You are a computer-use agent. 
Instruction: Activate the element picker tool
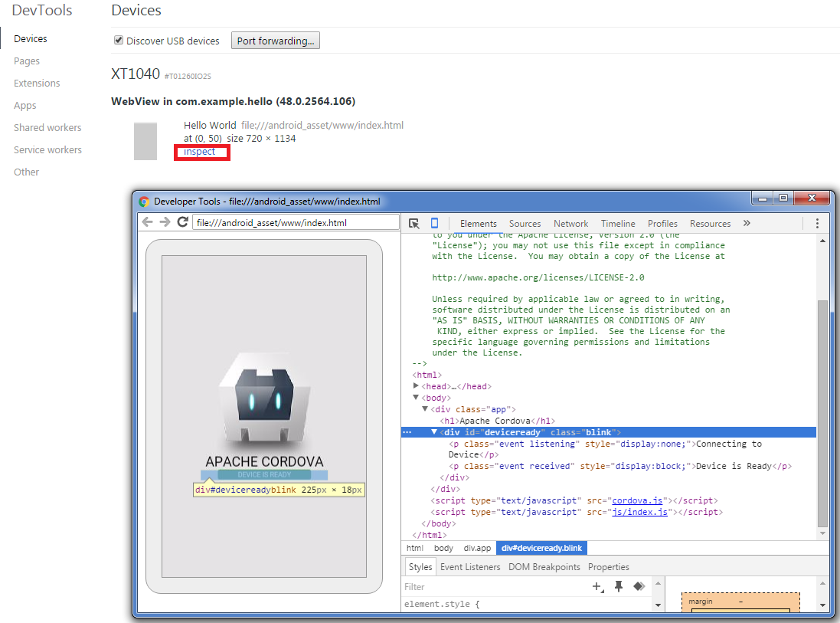pos(413,223)
